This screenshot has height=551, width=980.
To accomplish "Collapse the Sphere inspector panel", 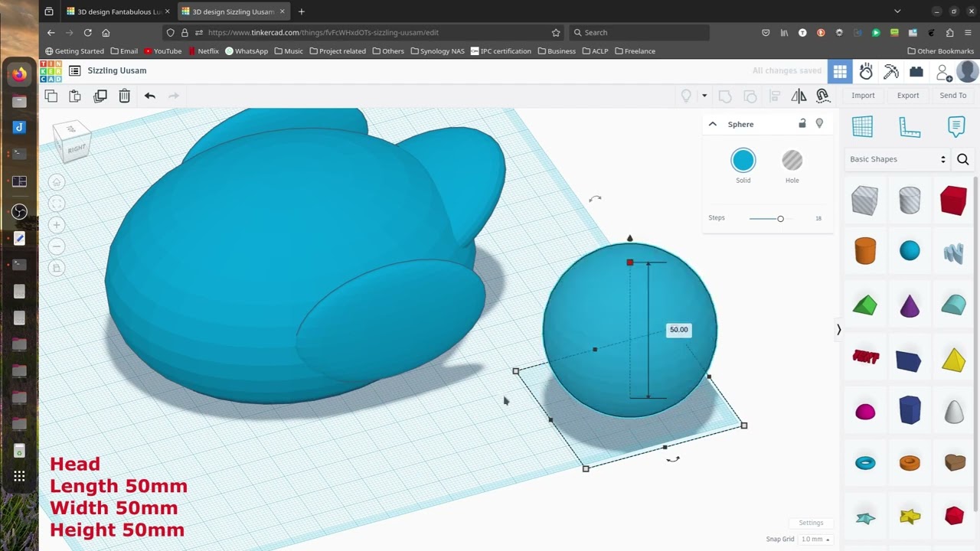I will tap(712, 124).
